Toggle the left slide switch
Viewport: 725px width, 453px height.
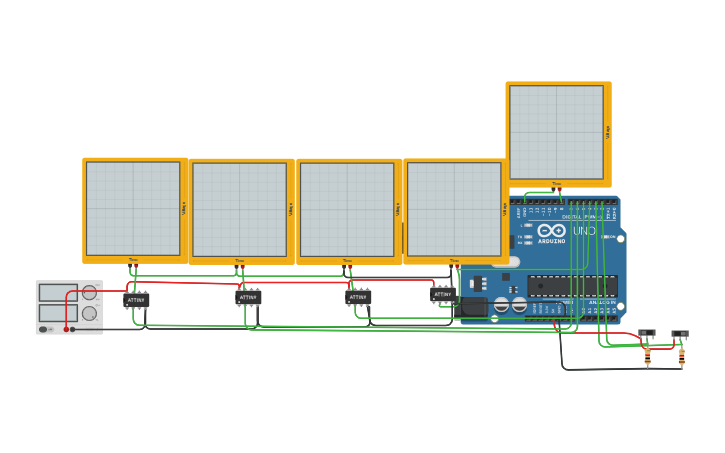[647, 334]
